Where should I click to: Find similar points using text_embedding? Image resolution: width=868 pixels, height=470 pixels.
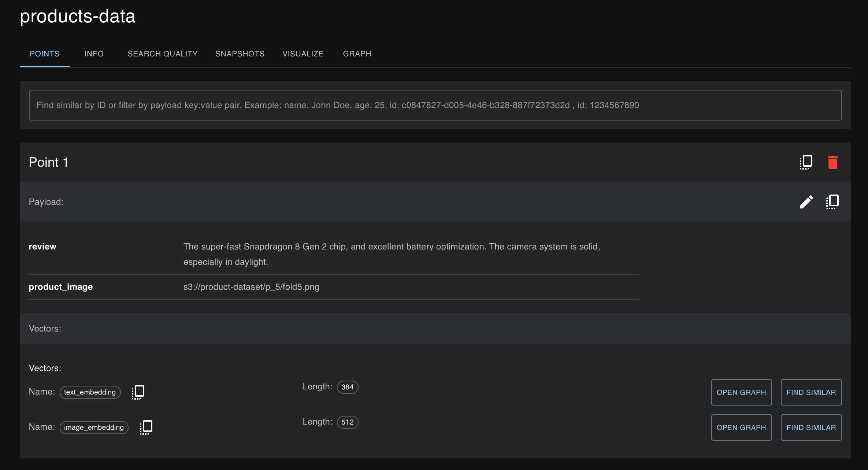pyautogui.click(x=811, y=392)
